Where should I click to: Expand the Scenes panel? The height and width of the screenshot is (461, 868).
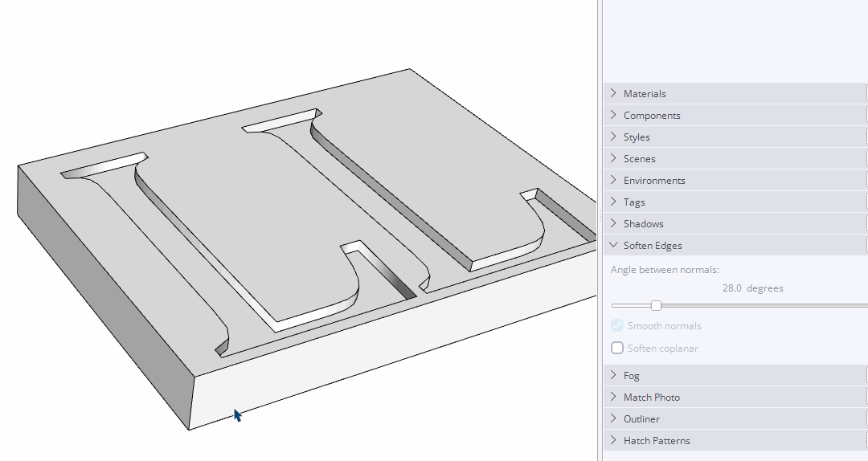[735, 158]
